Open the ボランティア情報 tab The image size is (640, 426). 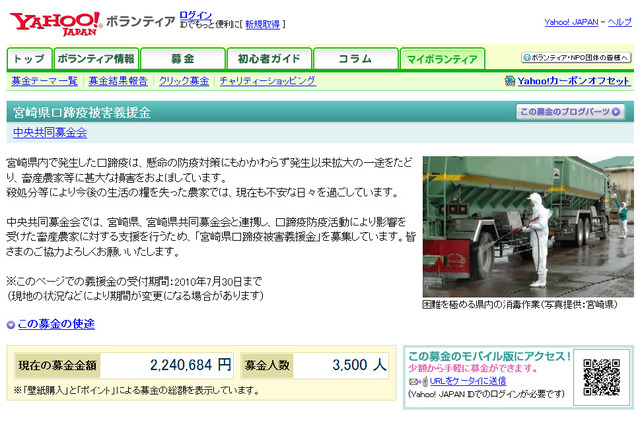(x=96, y=59)
